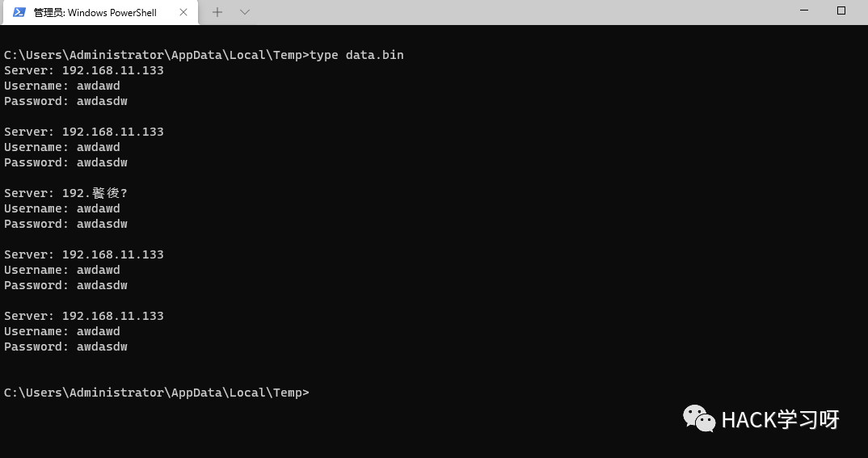Click the HACK学习呀 watermark text
Screen dimensions: 868x458
coord(781,420)
